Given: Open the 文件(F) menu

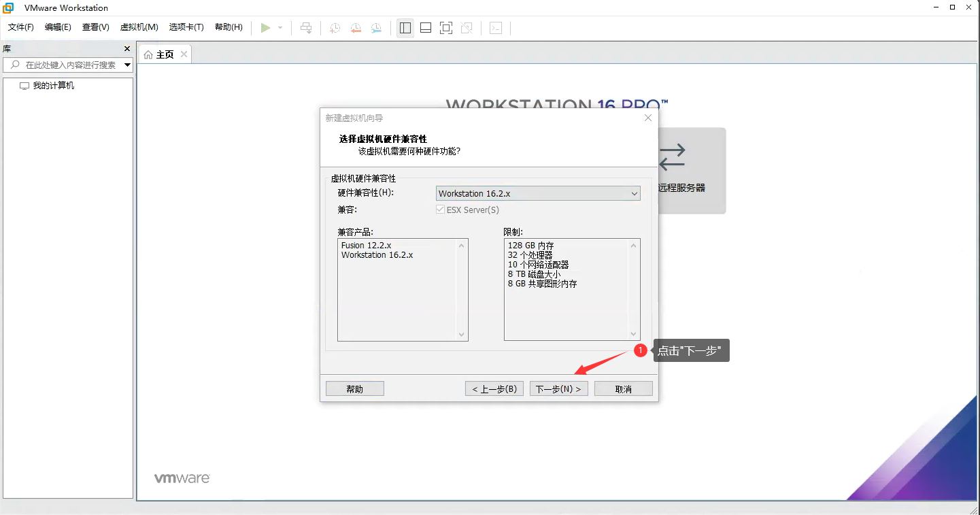Looking at the screenshot, I should [21, 27].
